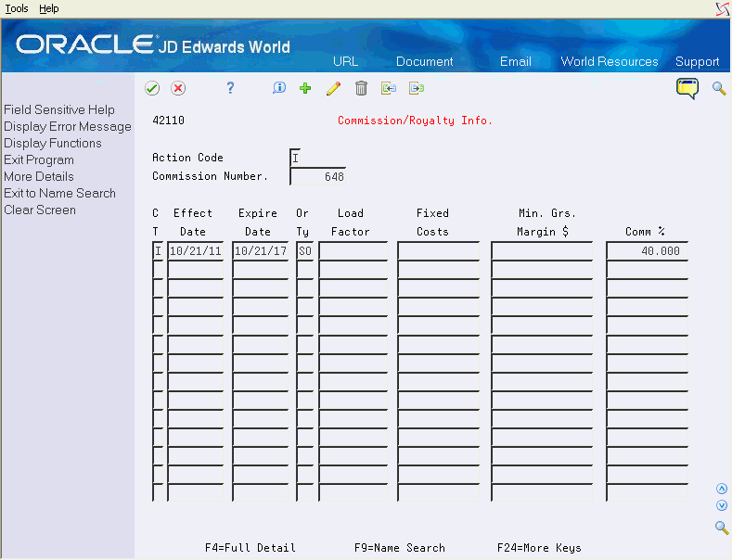Click the Effect Date field 10/21/11
The image size is (732, 560).
(x=195, y=251)
